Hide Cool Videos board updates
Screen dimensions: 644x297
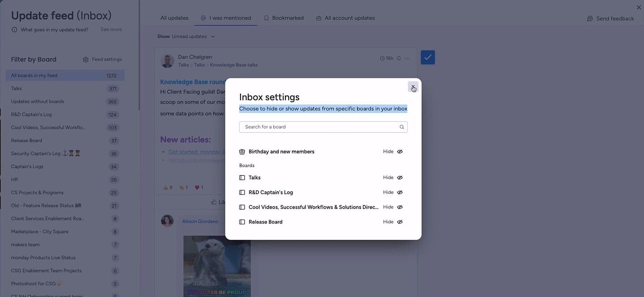393,207
